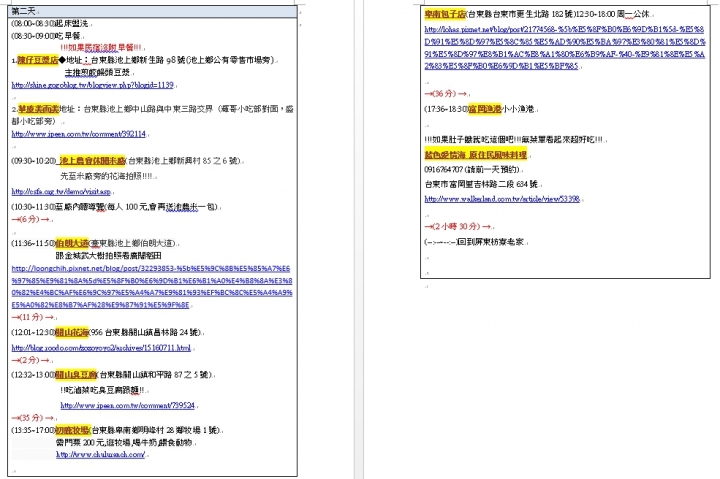This screenshot has width=720, height=479.
Task: Click the red →(2小時30分)→ travel time
Action: [x=458, y=226]
